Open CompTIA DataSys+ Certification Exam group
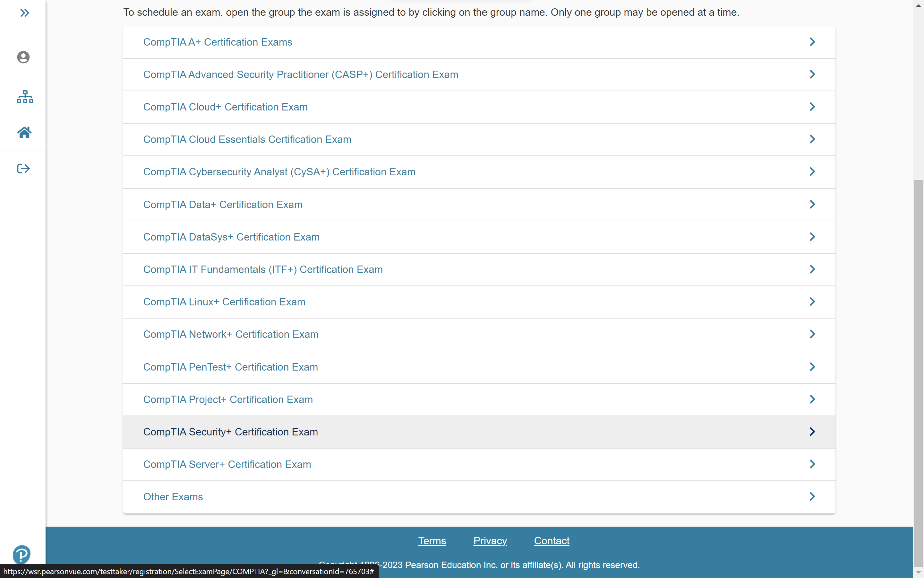The height and width of the screenshot is (578, 924). coord(479,237)
